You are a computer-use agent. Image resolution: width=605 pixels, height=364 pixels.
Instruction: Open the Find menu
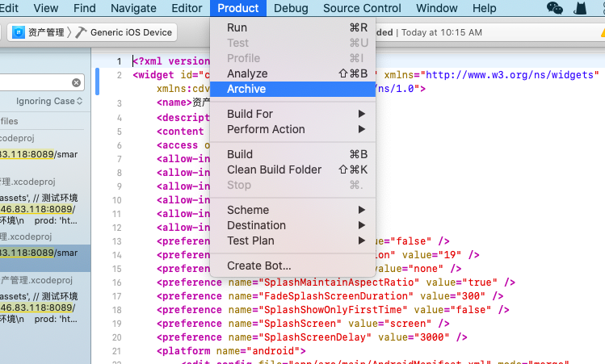(85, 8)
